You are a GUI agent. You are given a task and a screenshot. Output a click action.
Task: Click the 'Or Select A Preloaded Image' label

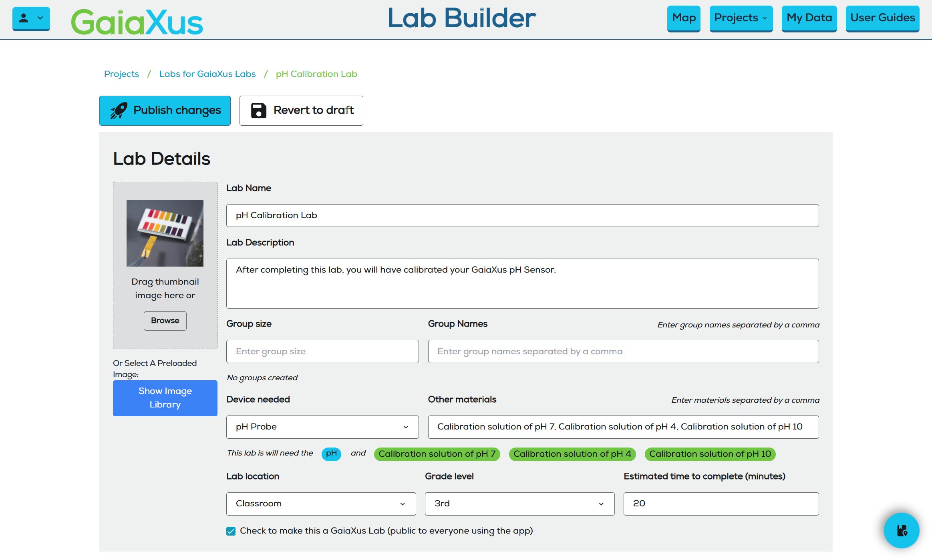pyautogui.click(x=155, y=369)
